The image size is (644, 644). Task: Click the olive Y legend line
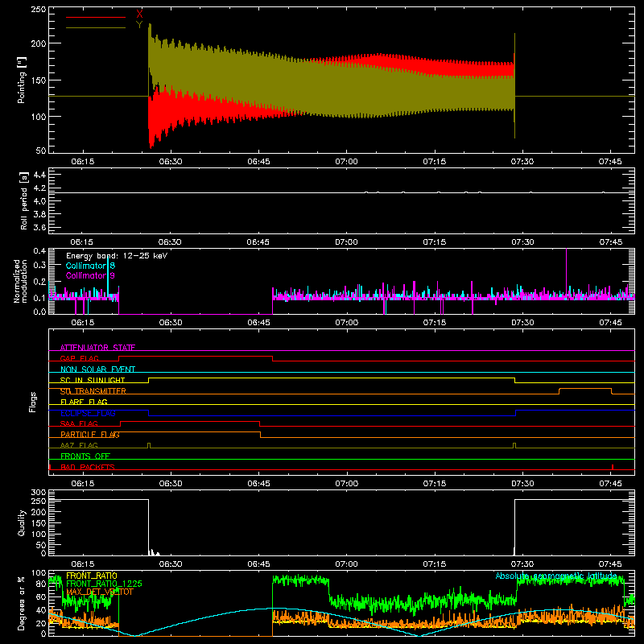96,27
